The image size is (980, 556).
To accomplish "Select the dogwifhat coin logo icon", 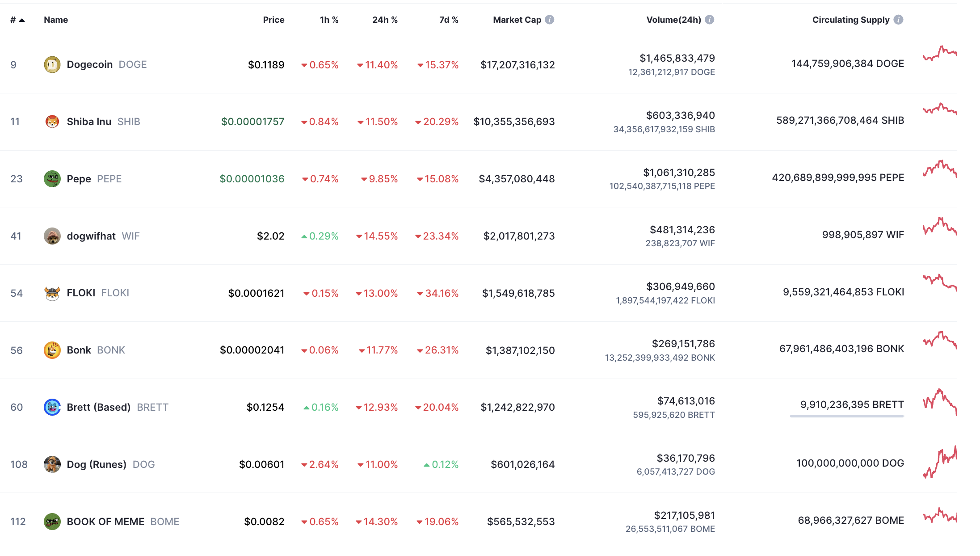I will (52, 236).
